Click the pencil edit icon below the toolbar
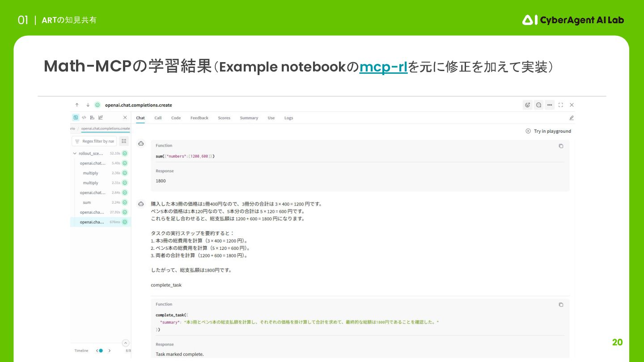The height and width of the screenshot is (362, 644). pyautogui.click(x=571, y=118)
